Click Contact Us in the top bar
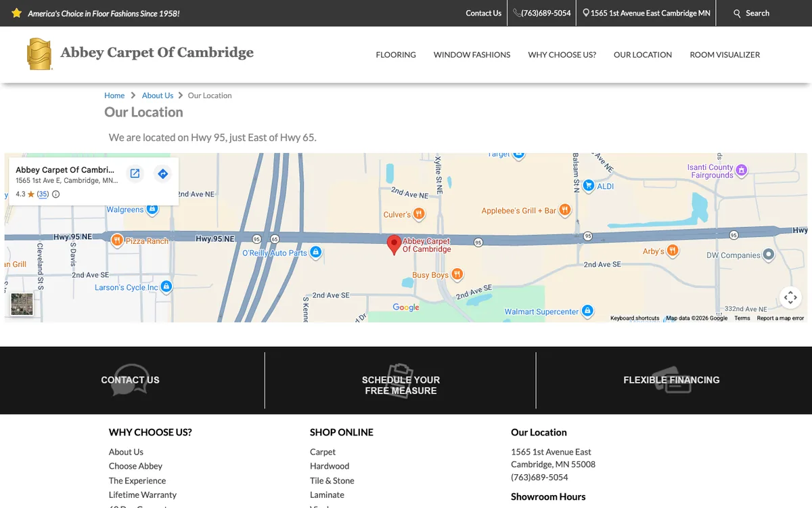Image resolution: width=812 pixels, height=508 pixels. click(x=483, y=13)
